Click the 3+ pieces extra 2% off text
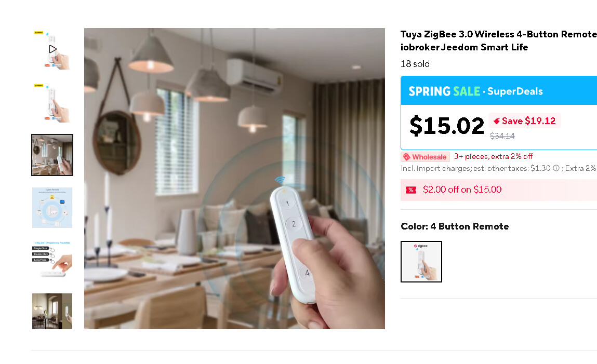The image size is (597, 364). [493, 156]
